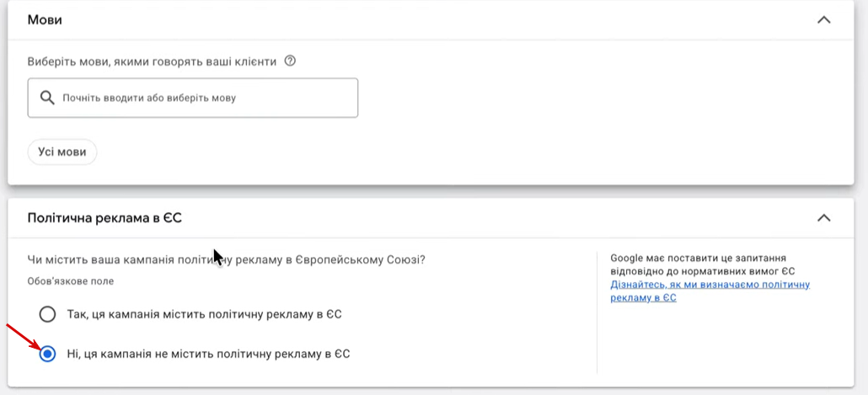The image size is (868, 395).
Task: Click the magnifier icon in language search
Action: click(46, 98)
